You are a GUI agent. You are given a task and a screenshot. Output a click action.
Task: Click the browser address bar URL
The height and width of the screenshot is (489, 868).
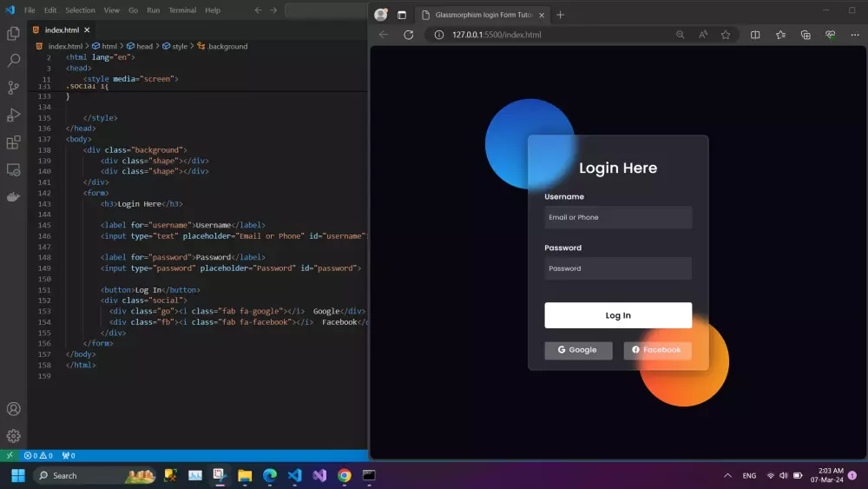pos(496,35)
